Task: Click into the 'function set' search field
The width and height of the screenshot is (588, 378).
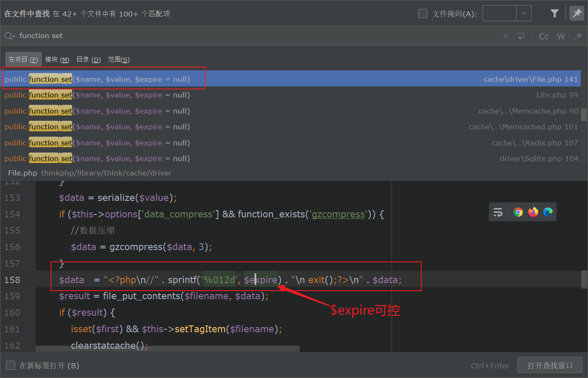Action: point(255,36)
